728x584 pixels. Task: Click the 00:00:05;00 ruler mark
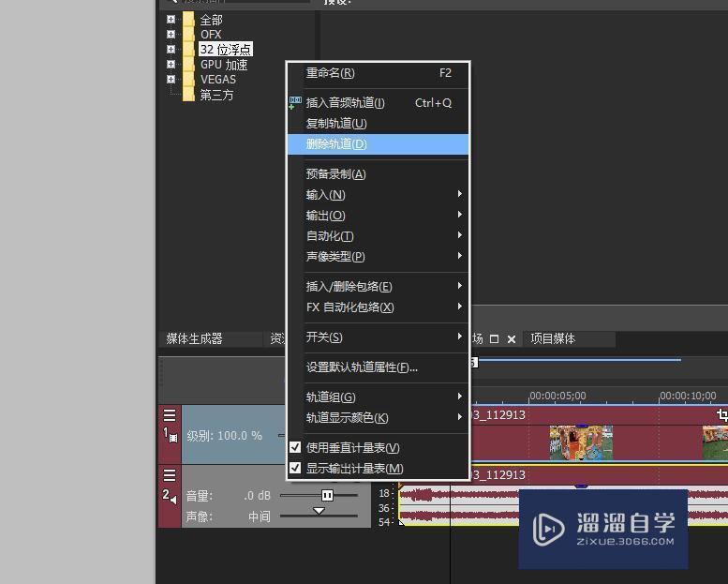557,396
